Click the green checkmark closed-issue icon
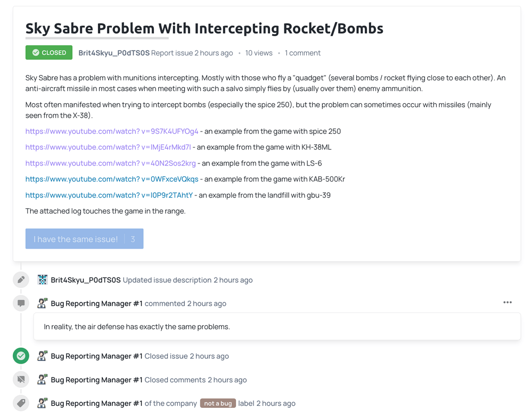532x418 pixels. pyautogui.click(x=21, y=356)
